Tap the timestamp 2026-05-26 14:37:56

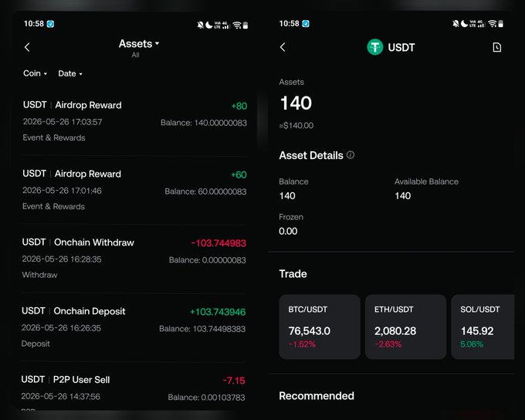tap(60, 396)
